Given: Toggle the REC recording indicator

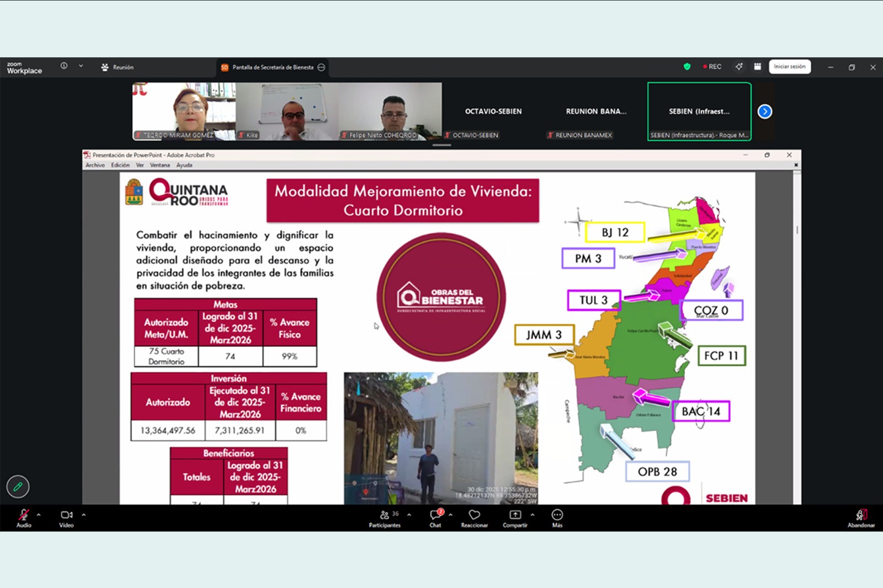Looking at the screenshot, I should coord(712,67).
